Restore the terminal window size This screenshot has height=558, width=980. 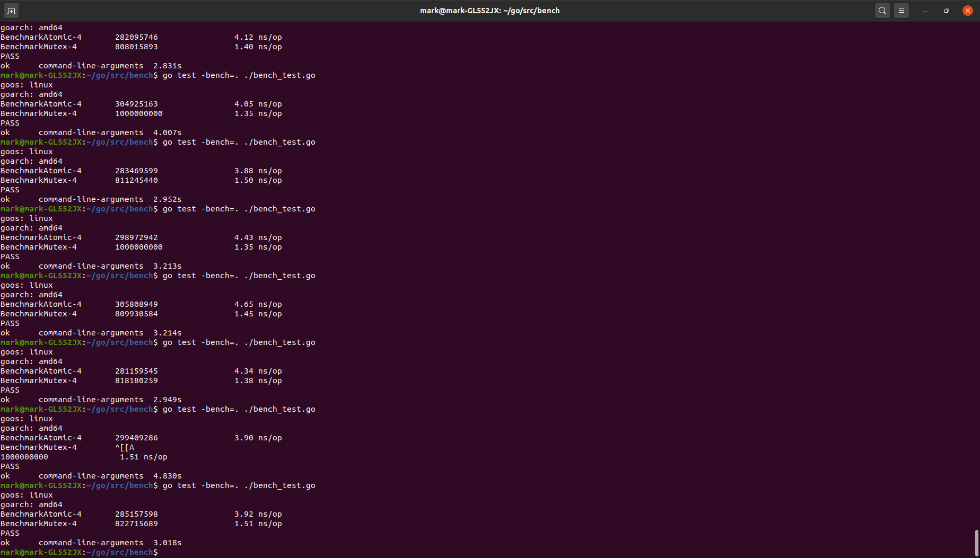(x=946, y=11)
